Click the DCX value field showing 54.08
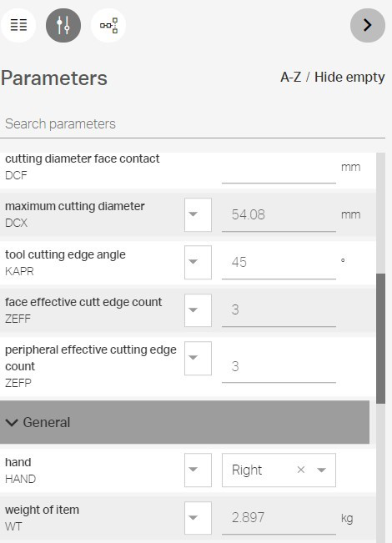 pyautogui.click(x=279, y=214)
